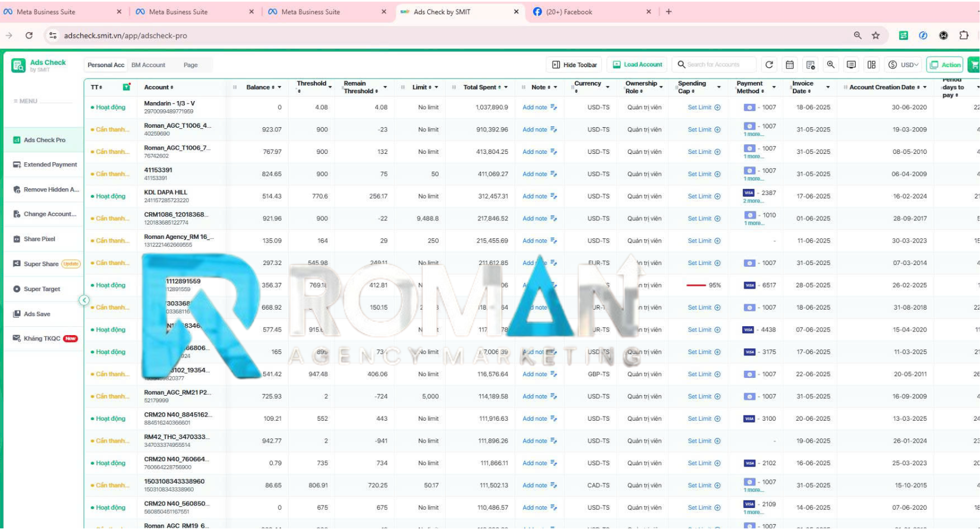Sort by the Invoice Date column header
This screenshot has width=980, height=530.
point(802,87)
